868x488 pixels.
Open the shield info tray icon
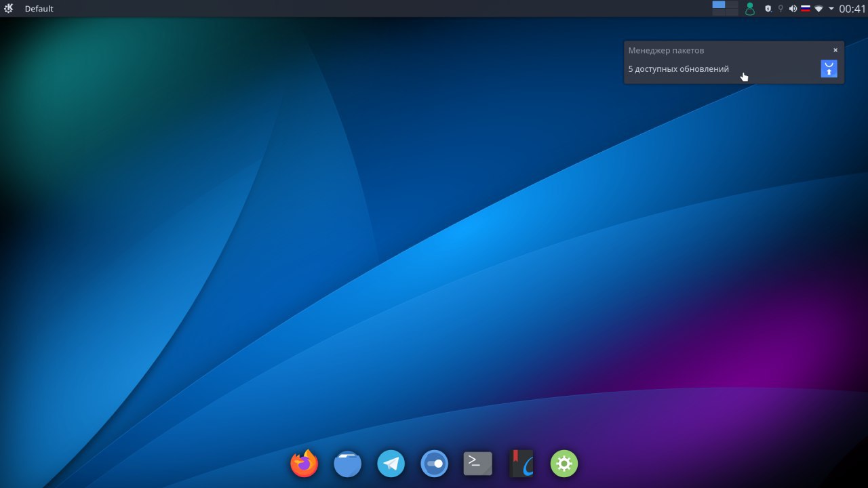click(x=768, y=9)
